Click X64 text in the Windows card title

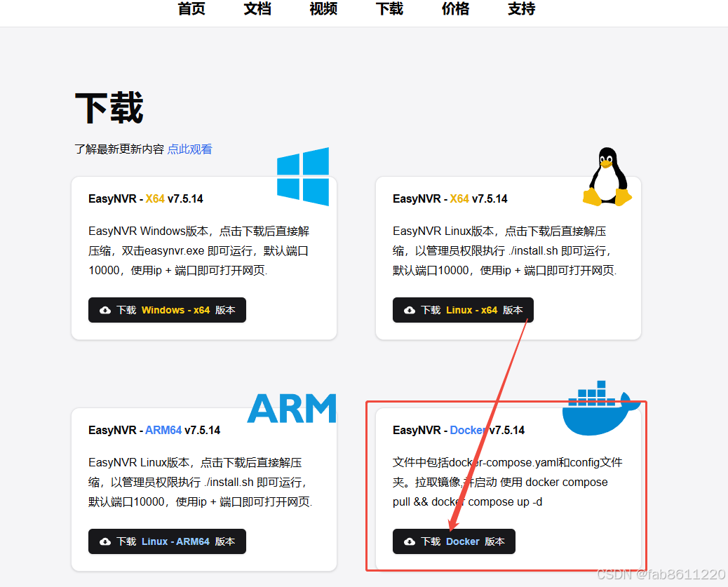click(155, 198)
